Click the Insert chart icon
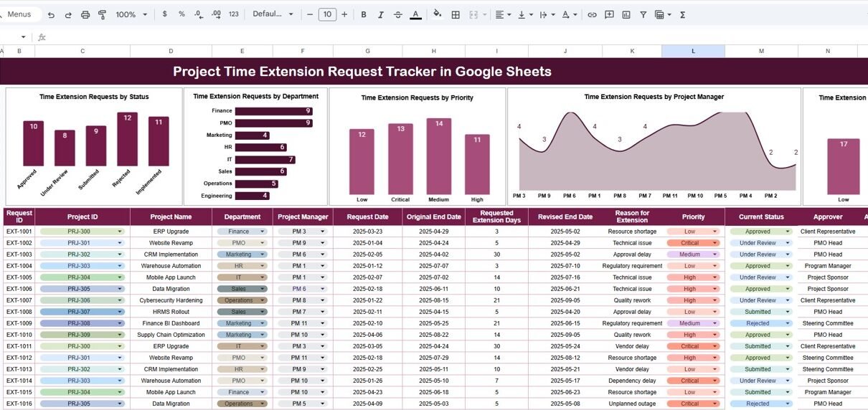The width and height of the screenshot is (868, 410). click(x=626, y=14)
